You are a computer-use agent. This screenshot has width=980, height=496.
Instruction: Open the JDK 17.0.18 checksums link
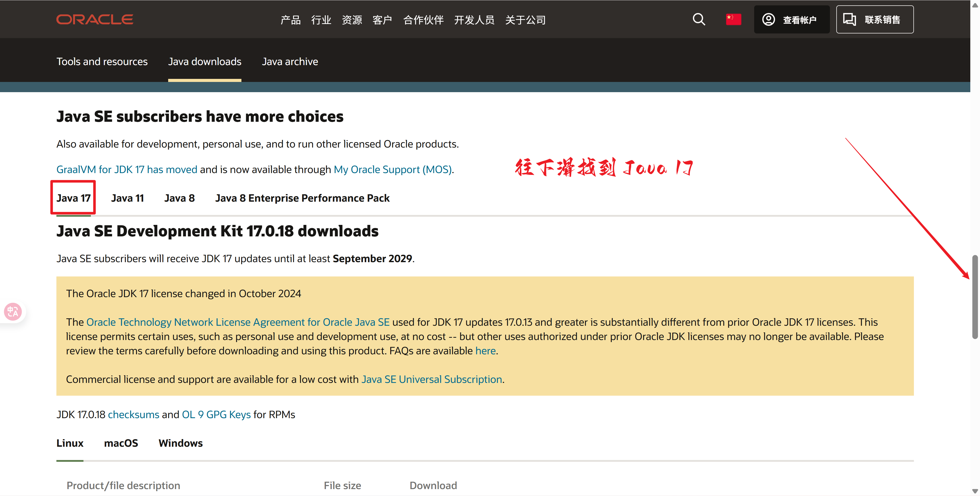pyautogui.click(x=133, y=415)
